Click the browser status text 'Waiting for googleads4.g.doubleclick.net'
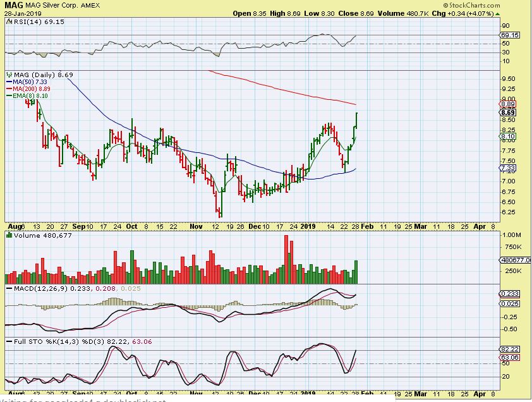Screen dimensions: 532x402 pos(83,400)
